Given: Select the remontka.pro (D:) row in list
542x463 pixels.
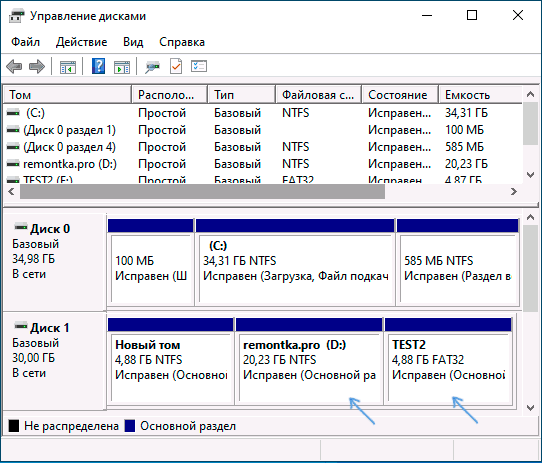Looking at the screenshot, I should [x=263, y=164].
